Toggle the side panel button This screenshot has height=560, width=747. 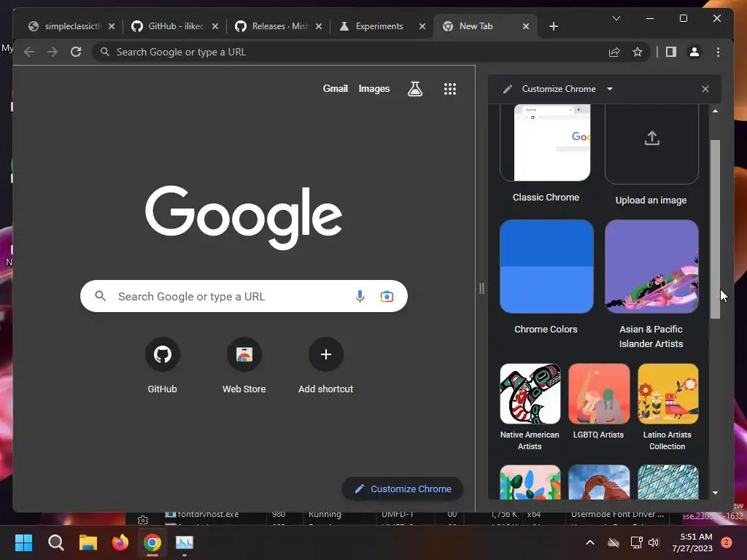[671, 52]
